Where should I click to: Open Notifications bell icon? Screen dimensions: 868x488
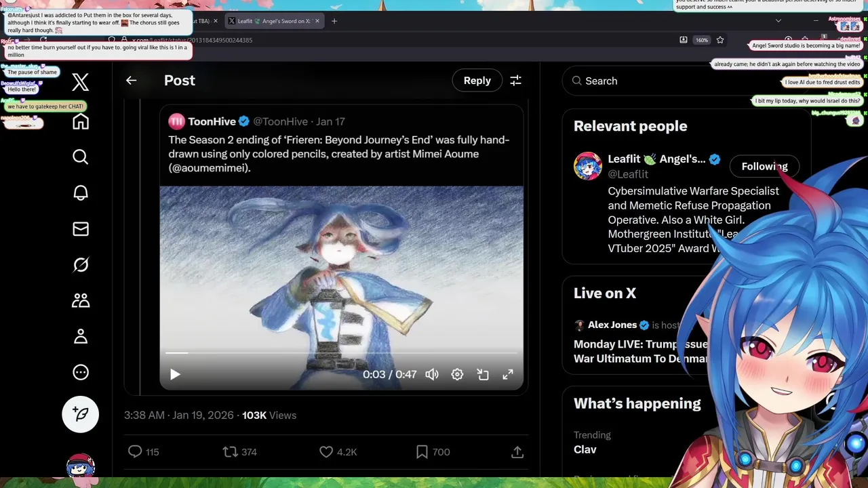click(x=80, y=193)
